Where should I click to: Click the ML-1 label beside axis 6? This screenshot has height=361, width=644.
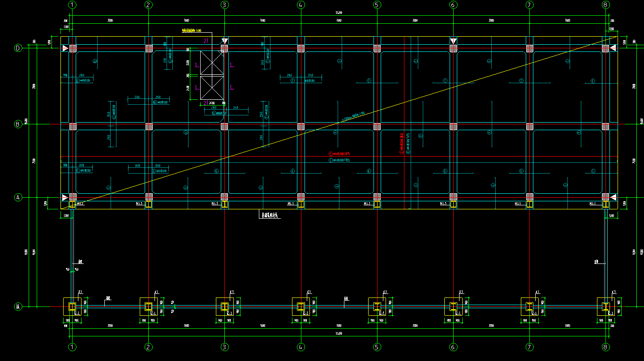point(444,204)
